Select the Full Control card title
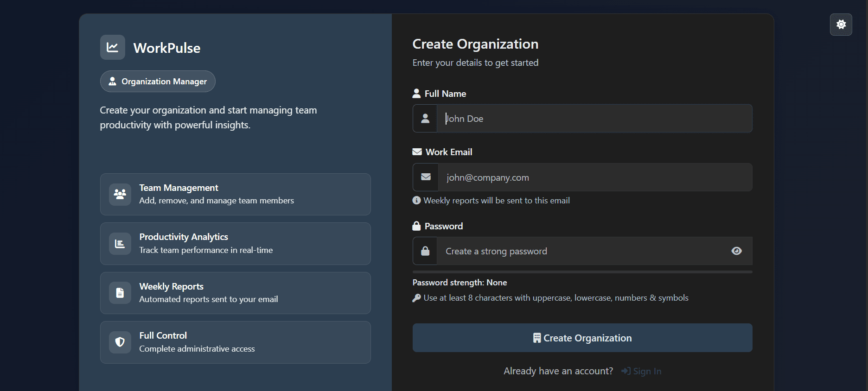 163,335
